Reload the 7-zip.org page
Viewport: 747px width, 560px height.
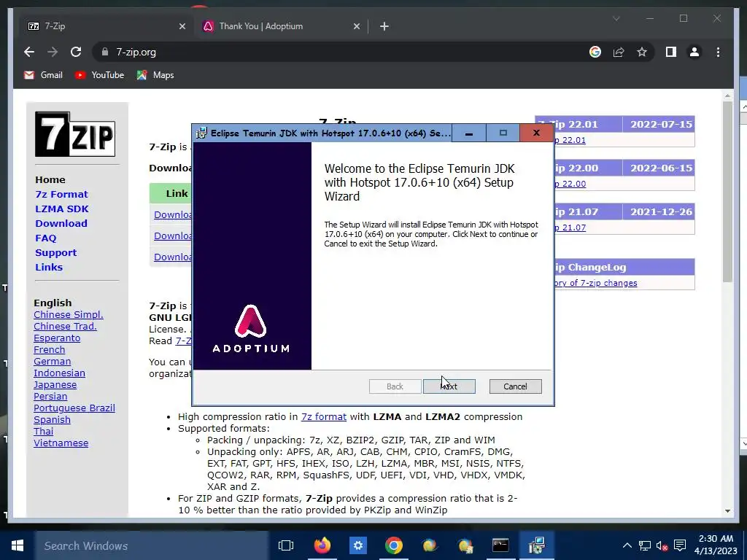click(76, 52)
